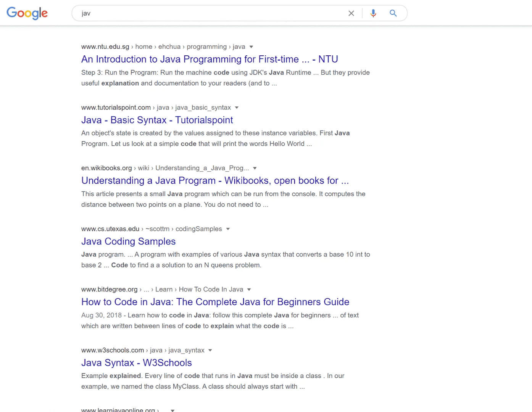
Task: Expand dropdown arrow next to learnjavaonline.org URL
Action: (172, 410)
